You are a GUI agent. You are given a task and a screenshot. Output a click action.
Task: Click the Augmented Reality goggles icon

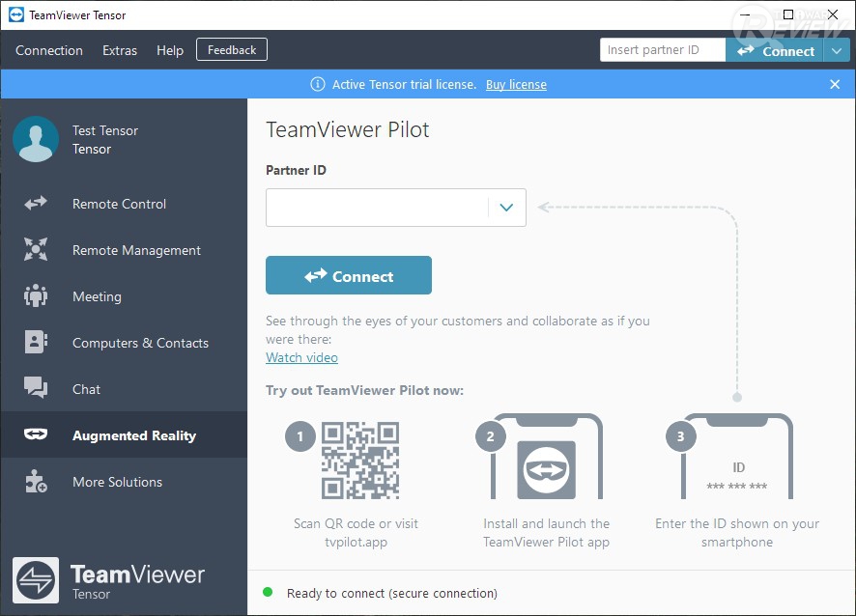pyautogui.click(x=36, y=434)
